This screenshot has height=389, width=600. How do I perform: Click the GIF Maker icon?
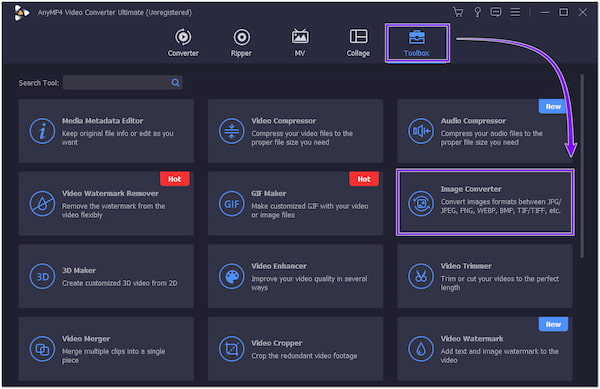coord(232,204)
